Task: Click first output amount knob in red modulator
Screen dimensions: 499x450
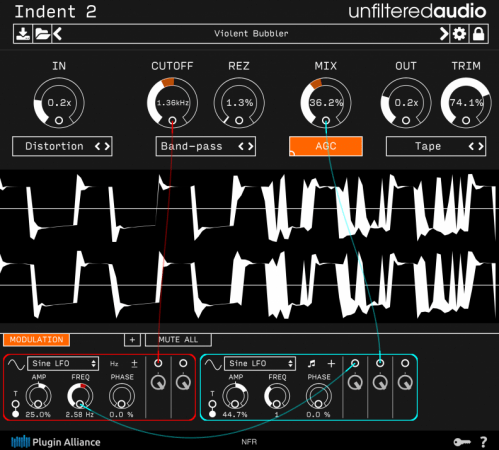Action: (158, 382)
